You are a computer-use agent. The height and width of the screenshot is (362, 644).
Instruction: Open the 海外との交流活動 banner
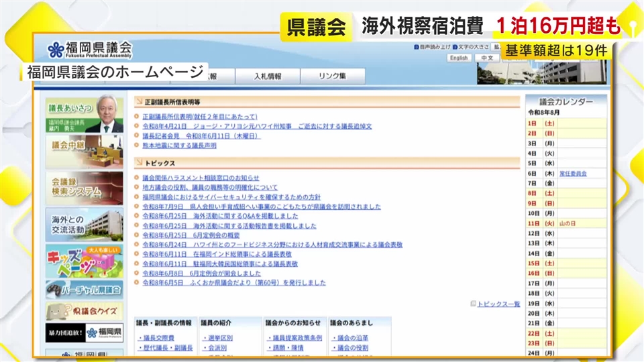click(x=85, y=225)
